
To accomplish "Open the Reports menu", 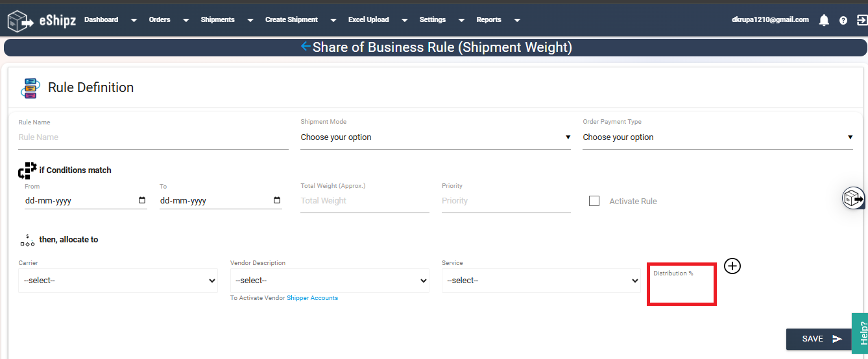I will tap(488, 19).
